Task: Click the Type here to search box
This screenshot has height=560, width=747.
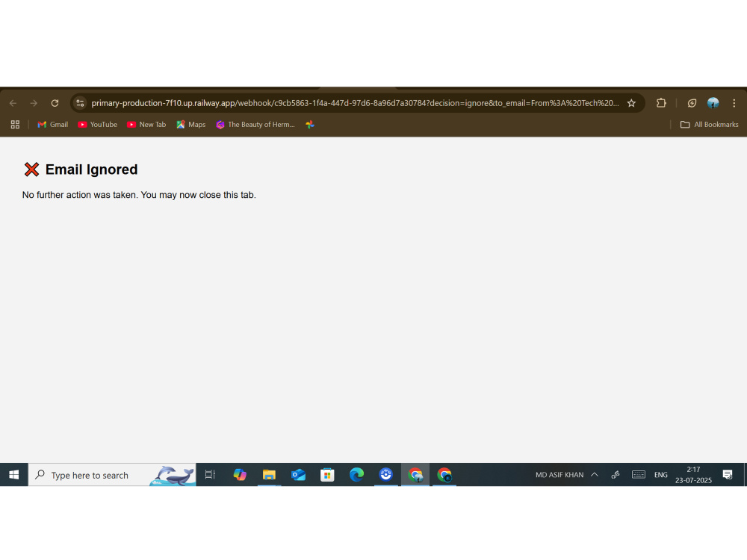Action: [x=112, y=475]
